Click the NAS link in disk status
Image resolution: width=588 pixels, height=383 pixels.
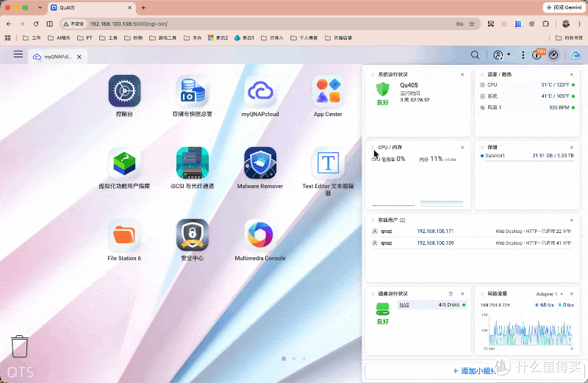pyautogui.click(x=404, y=304)
